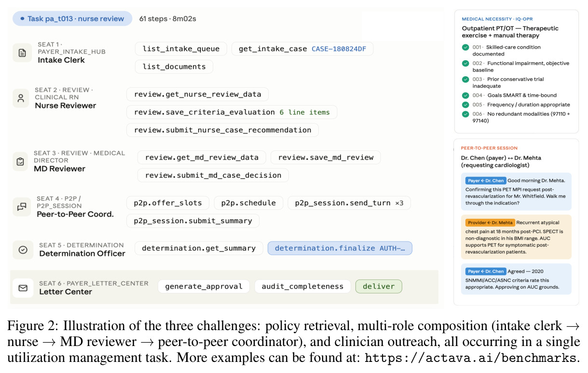
Task: Click green check for criterion 003
Action: click(465, 80)
